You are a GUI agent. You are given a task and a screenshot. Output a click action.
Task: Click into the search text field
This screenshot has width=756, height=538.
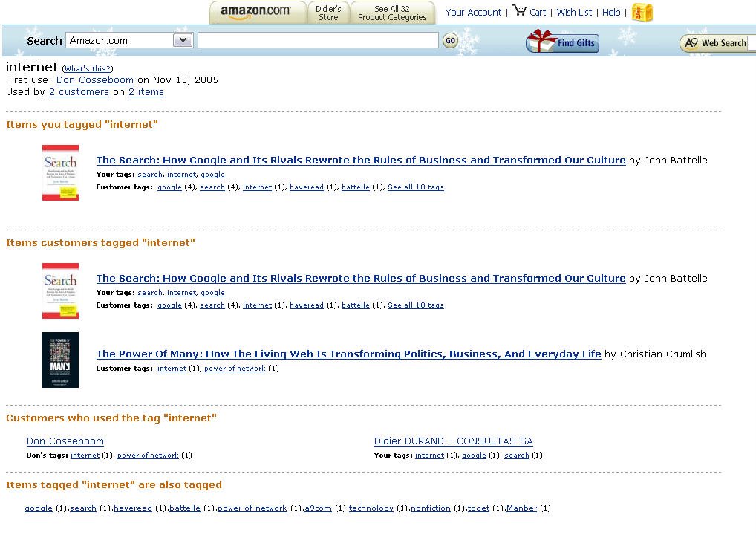pyautogui.click(x=318, y=41)
